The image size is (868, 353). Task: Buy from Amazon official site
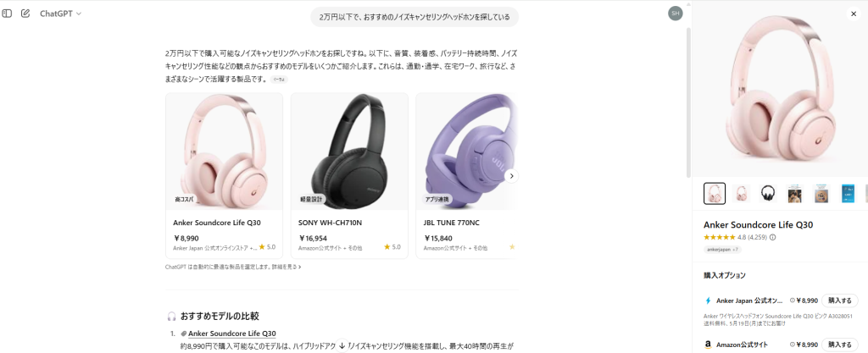(x=839, y=345)
